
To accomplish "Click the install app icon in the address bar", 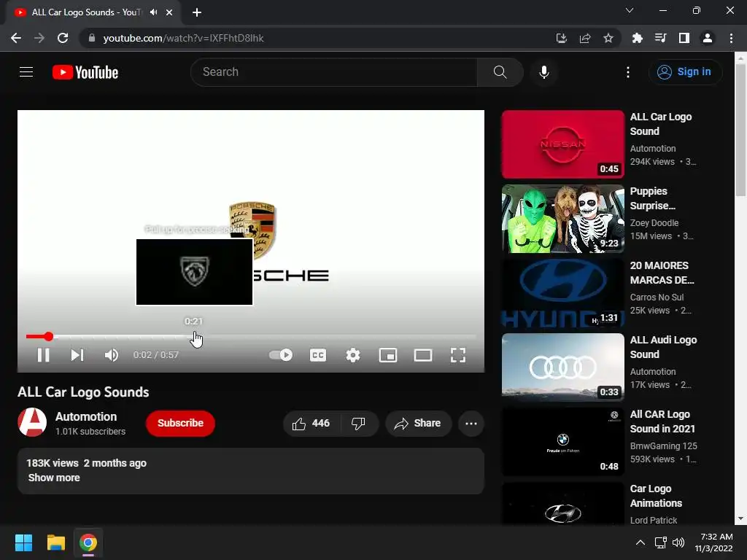I will click(562, 38).
